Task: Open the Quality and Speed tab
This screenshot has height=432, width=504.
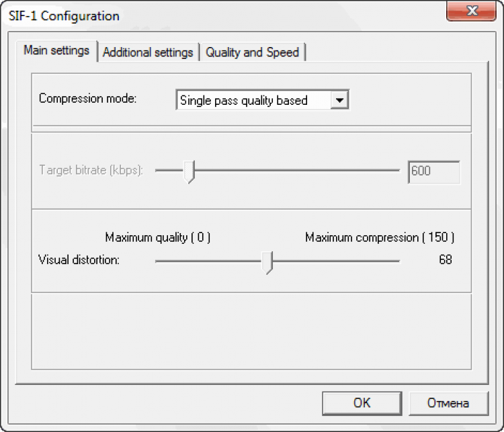Action: [252, 52]
